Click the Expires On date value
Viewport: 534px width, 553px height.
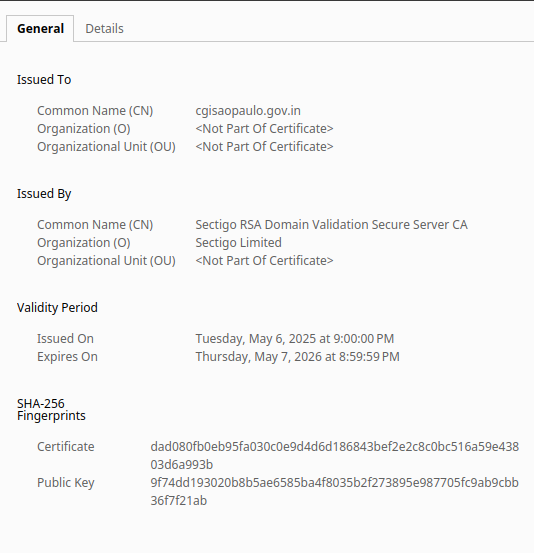pyautogui.click(x=297, y=357)
